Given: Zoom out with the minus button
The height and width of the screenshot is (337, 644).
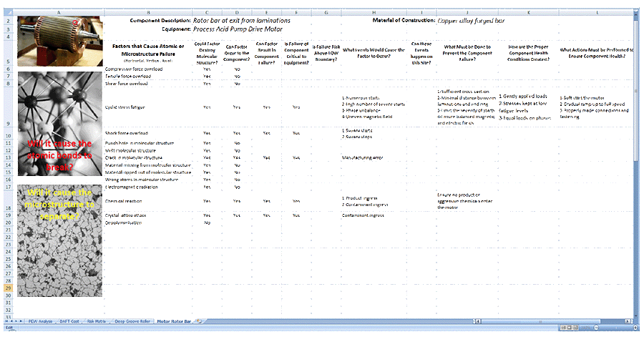Looking at the screenshot, I should 596,328.
